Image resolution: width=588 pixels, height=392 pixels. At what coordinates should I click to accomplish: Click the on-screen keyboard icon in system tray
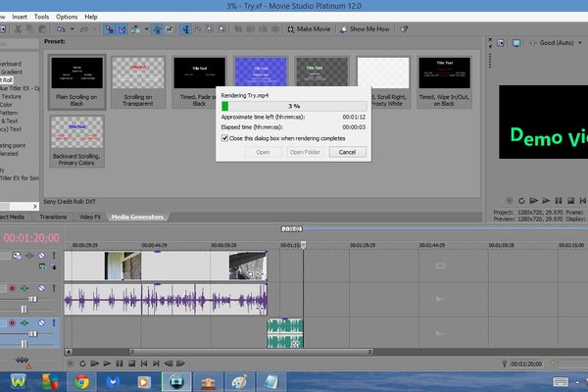[x=561, y=382]
